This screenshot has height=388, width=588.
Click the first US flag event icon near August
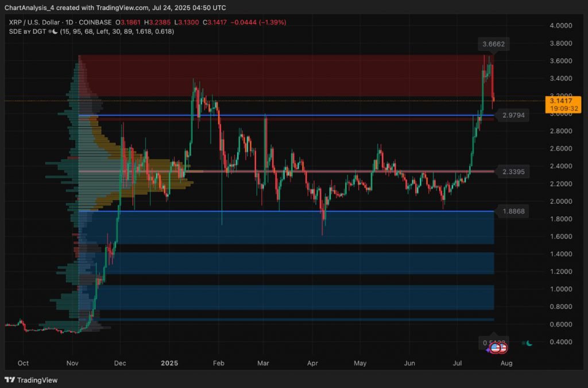click(x=494, y=348)
